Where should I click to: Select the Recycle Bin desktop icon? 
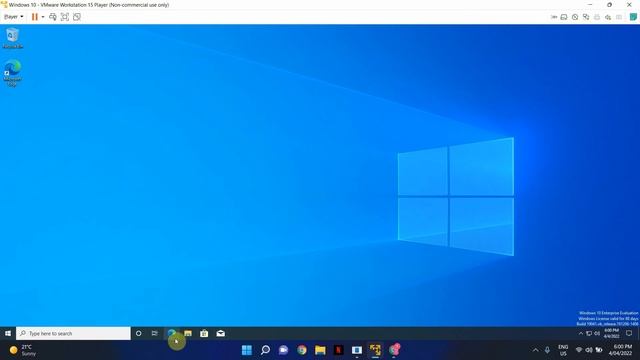pyautogui.click(x=13, y=38)
